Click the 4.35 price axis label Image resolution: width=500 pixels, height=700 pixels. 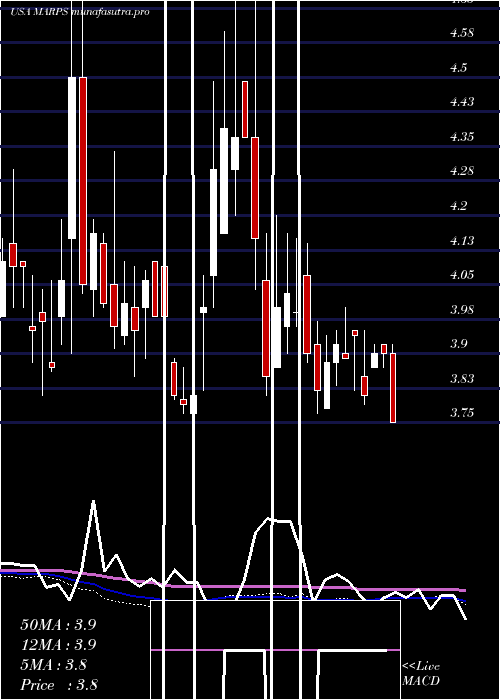[x=462, y=137]
